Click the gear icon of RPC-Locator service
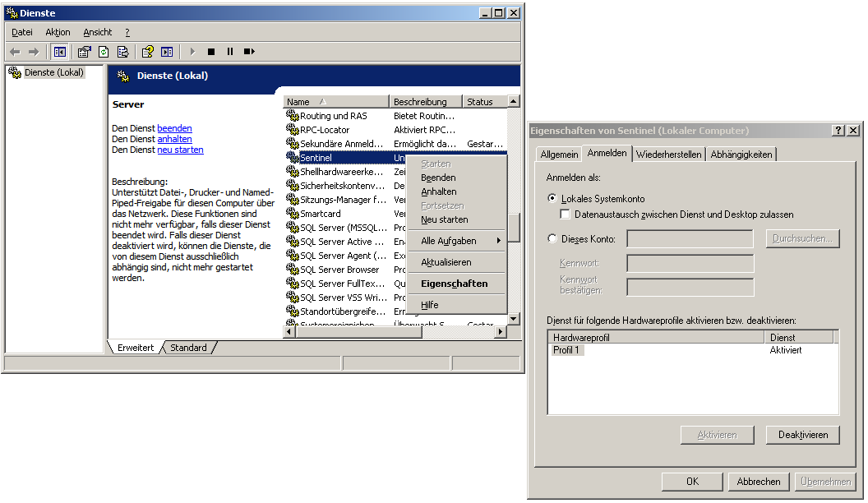The image size is (868, 503). (293, 130)
